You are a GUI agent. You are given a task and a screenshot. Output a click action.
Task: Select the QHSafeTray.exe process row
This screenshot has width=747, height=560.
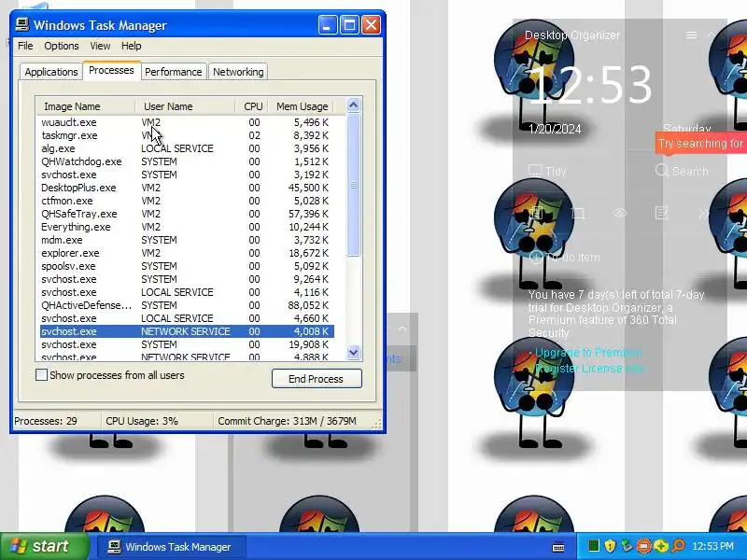click(x=187, y=214)
